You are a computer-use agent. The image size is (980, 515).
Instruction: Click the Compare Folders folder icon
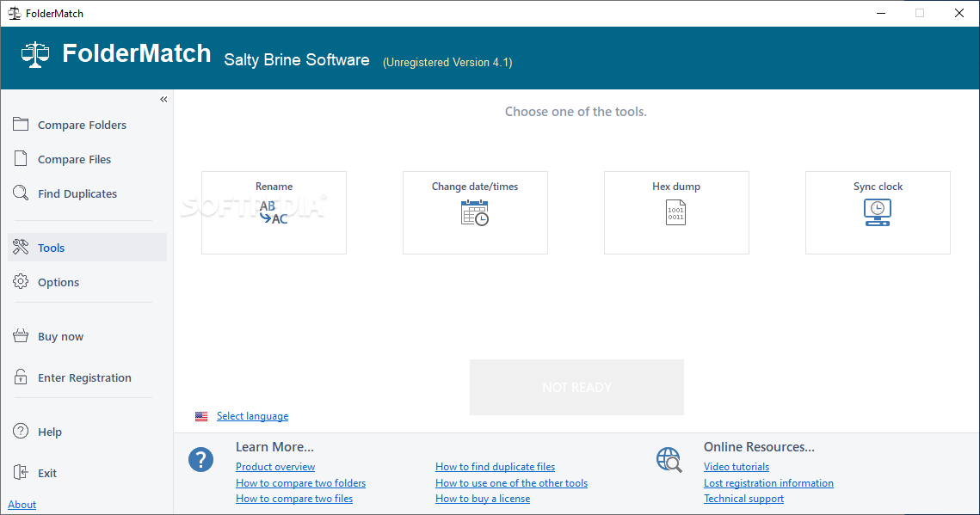[21, 124]
